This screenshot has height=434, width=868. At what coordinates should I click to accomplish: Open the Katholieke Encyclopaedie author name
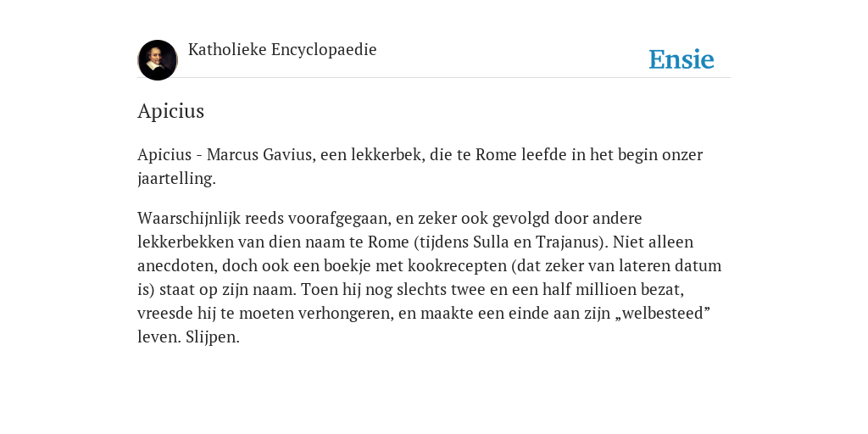pyautogui.click(x=282, y=50)
